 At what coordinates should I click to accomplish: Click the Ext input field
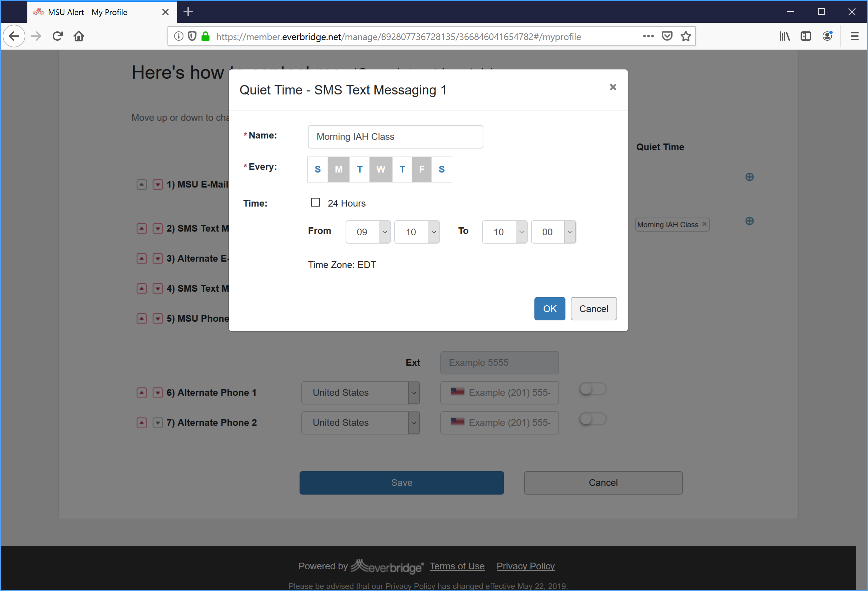pyautogui.click(x=499, y=362)
